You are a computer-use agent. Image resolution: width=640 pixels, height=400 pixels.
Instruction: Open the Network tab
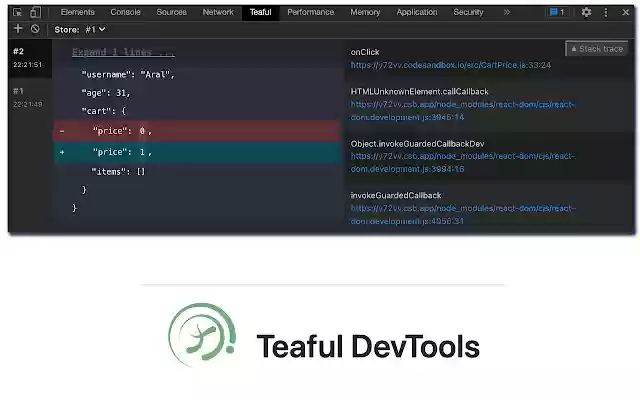coord(218,12)
